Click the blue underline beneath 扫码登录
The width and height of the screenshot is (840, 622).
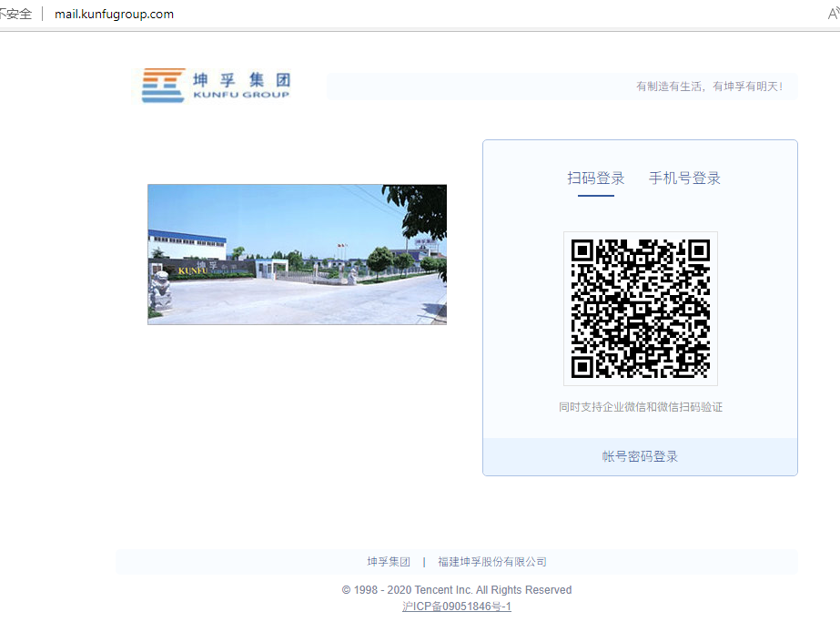click(x=597, y=196)
